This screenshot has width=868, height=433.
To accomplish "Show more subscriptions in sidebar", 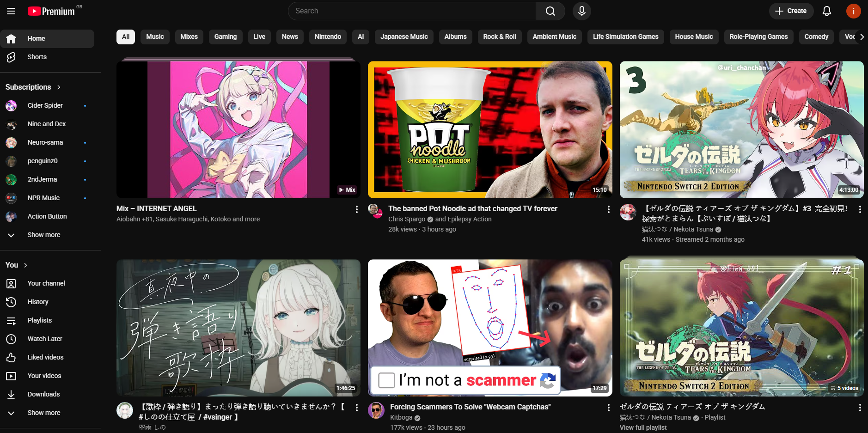I will click(47, 235).
